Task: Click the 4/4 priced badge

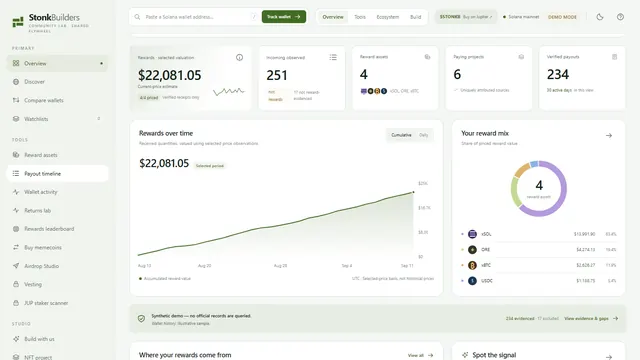Action: 149,98
